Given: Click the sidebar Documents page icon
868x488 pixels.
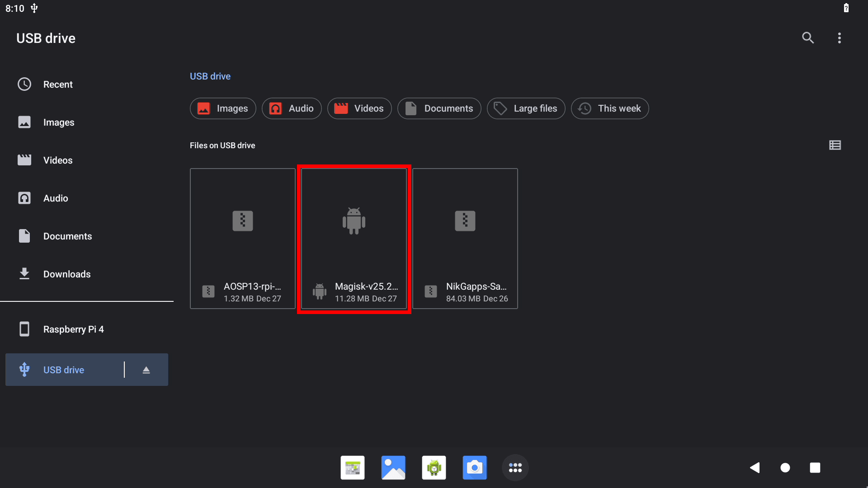Looking at the screenshot, I should pyautogui.click(x=24, y=236).
